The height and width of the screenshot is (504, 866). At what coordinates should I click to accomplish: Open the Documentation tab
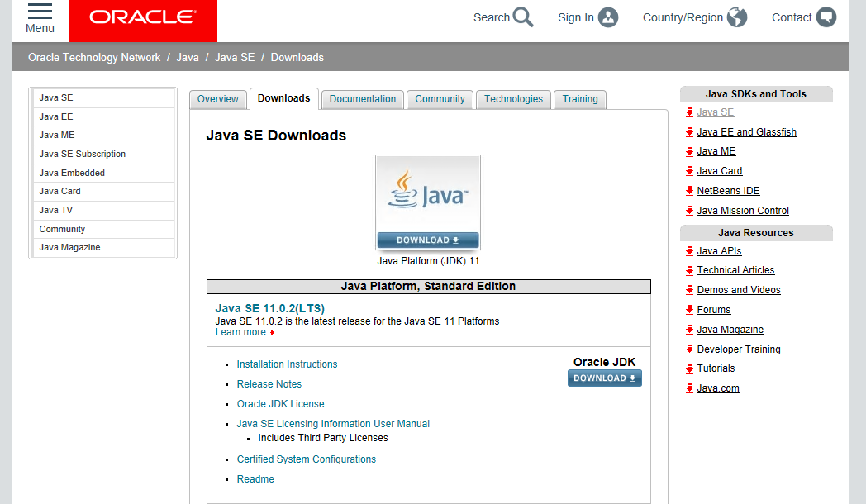coord(362,99)
